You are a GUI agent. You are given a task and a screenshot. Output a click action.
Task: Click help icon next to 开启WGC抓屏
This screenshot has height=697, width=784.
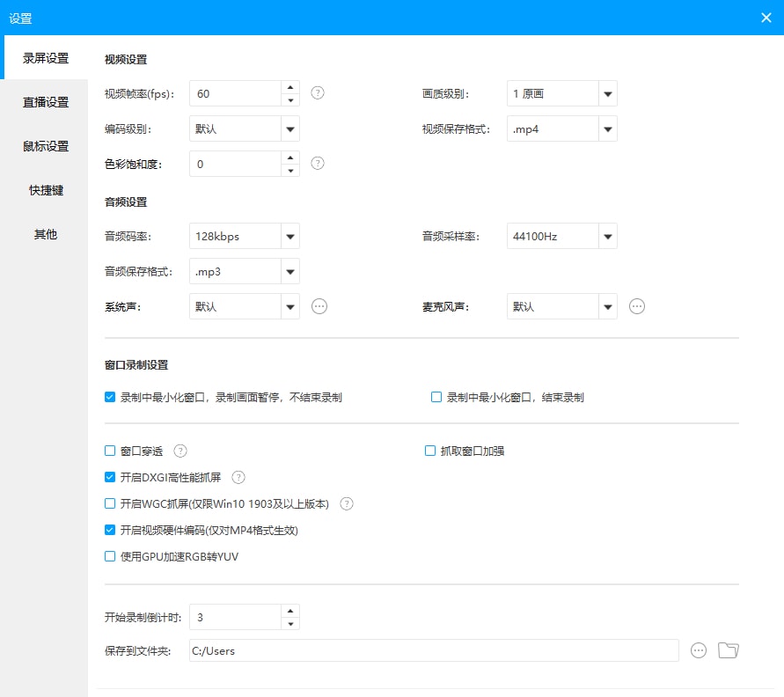click(x=347, y=504)
